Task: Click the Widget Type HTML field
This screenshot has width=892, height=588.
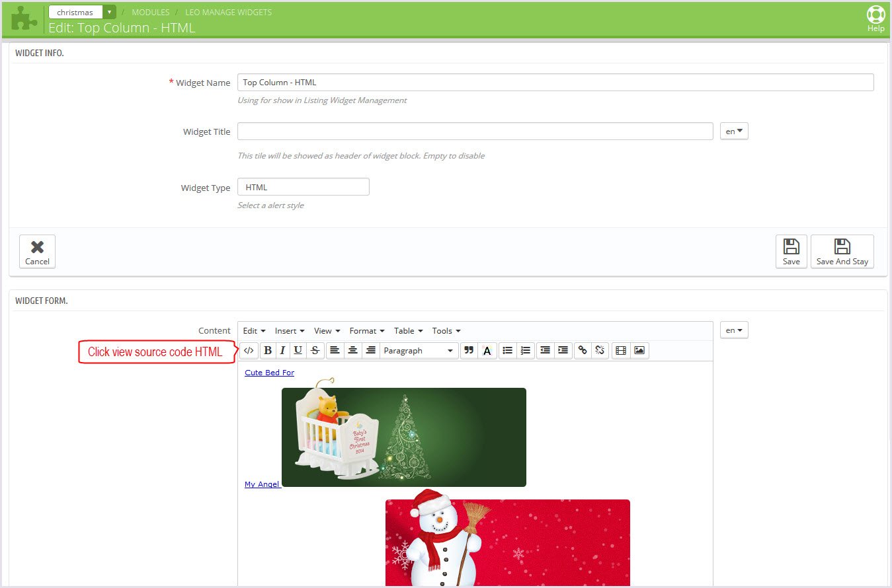Action: click(x=304, y=187)
